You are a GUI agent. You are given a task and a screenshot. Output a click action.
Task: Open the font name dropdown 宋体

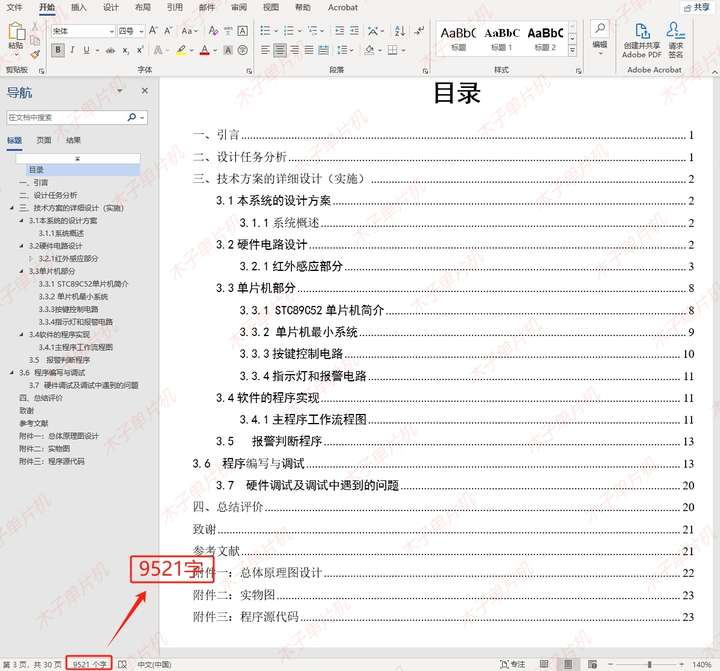pyautogui.click(x=112, y=31)
